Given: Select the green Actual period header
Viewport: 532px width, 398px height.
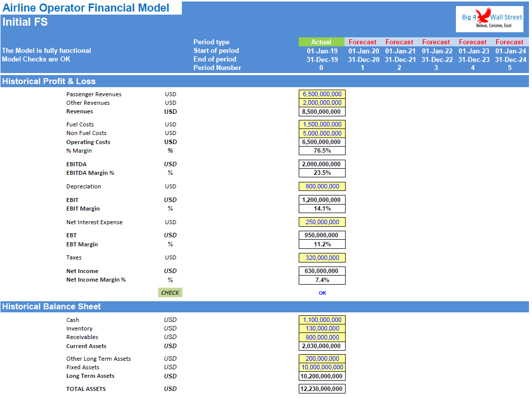Looking at the screenshot, I should pyautogui.click(x=321, y=42).
